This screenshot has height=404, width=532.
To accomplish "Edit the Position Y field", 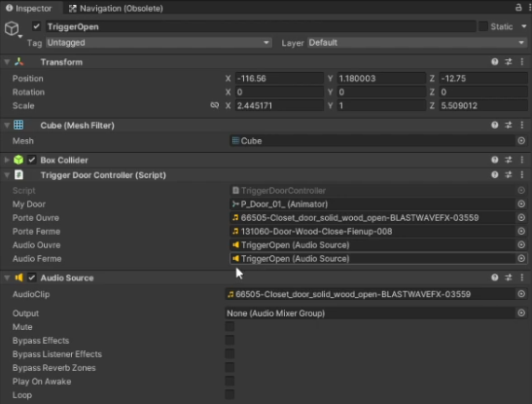I will click(381, 79).
